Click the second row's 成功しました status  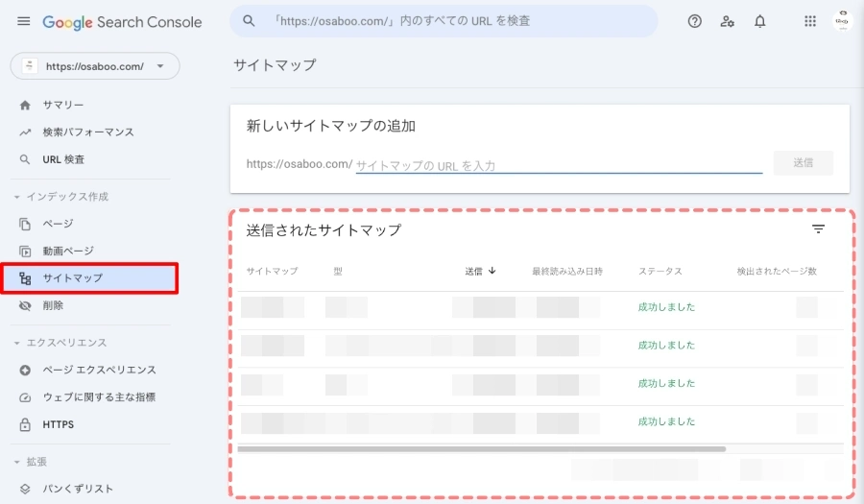click(x=666, y=346)
